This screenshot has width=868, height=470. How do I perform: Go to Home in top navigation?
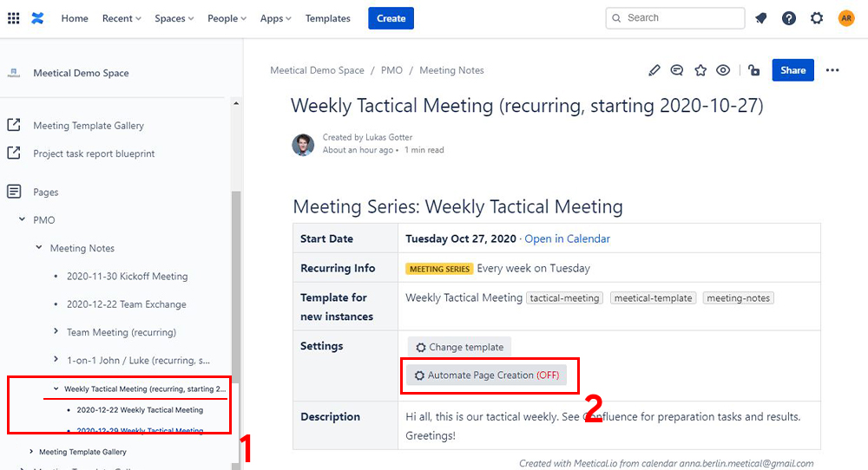(x=75, y=18)
